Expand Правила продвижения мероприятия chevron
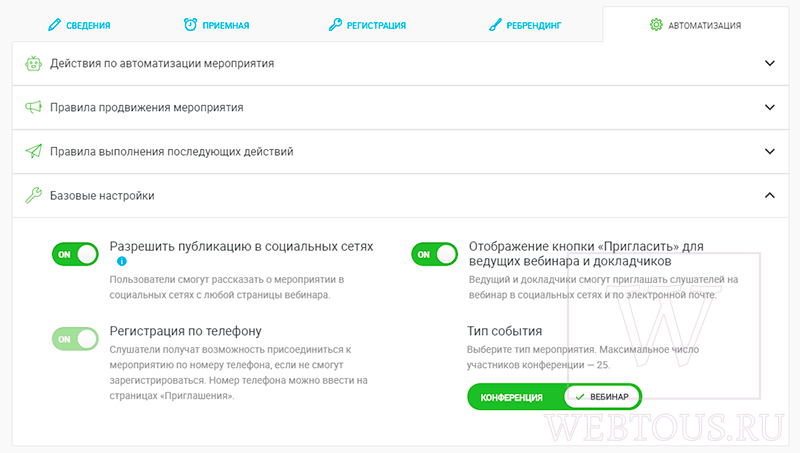The height and width of the screenshot is (453, 800). pyautogui.click(x=770, y=107)
